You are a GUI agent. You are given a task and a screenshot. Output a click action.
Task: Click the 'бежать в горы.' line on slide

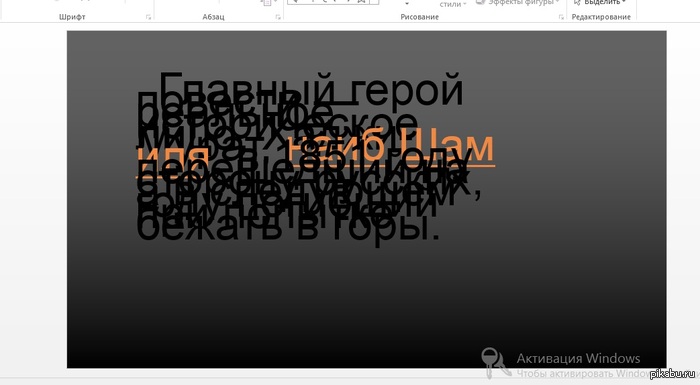click(x=288, y=228)
